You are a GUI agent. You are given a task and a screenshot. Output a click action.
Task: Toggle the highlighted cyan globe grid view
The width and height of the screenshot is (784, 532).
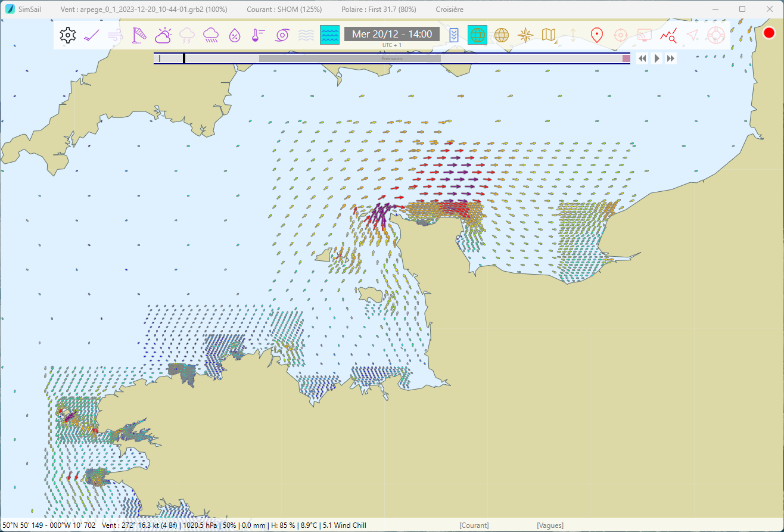[x=477, y=35]
